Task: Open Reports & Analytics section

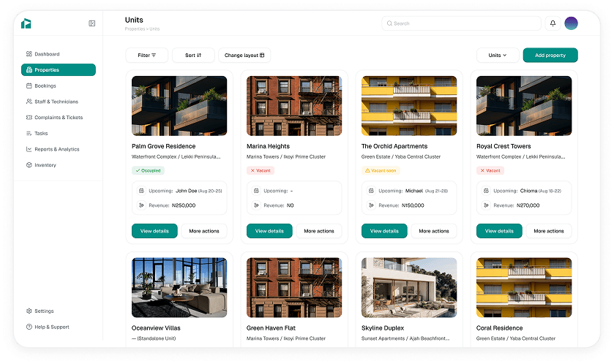Action: pyautogui.click(x=59, y=149)
